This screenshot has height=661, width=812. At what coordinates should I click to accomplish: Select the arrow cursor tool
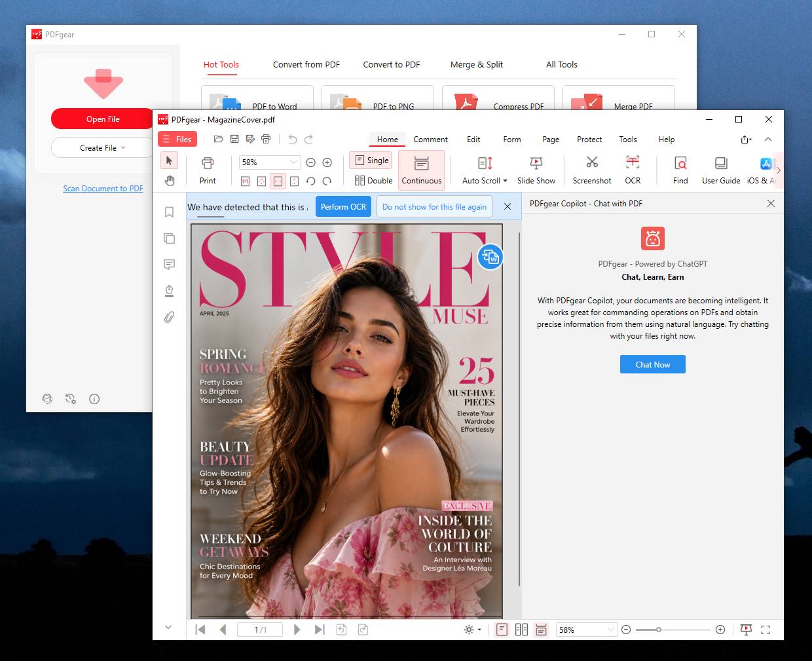[x=169, y=161]
